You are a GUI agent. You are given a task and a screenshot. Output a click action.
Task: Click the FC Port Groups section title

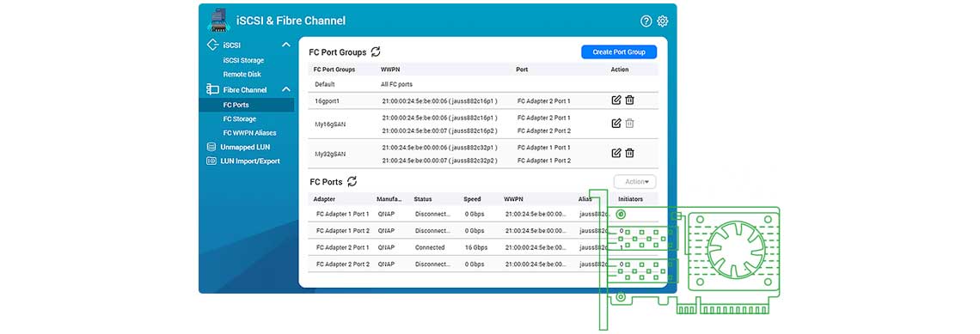pos(338,52)
